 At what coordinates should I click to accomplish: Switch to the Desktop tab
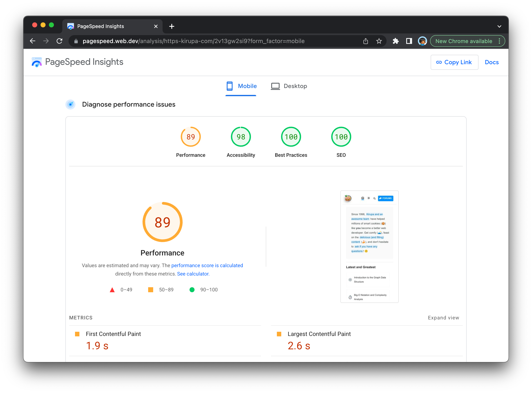click(x=289, y=86)
